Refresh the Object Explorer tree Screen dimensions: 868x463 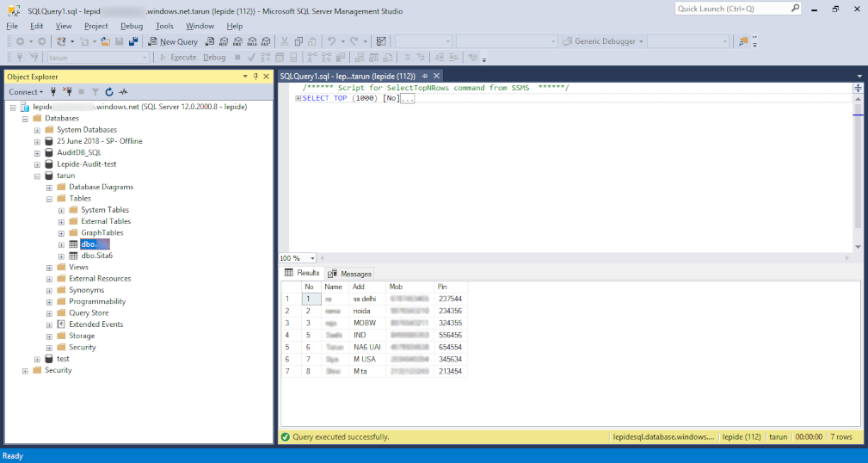109,92
